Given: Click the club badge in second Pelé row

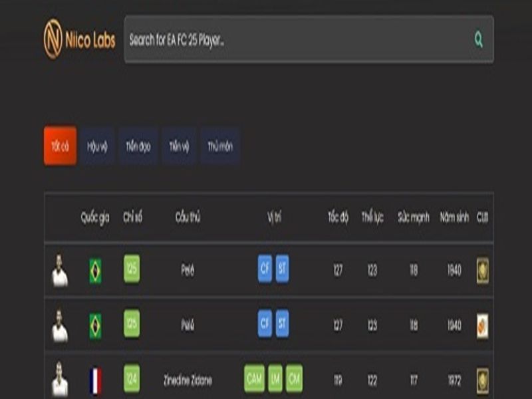Looking at the screenshot, I should (x=482, y=326).
